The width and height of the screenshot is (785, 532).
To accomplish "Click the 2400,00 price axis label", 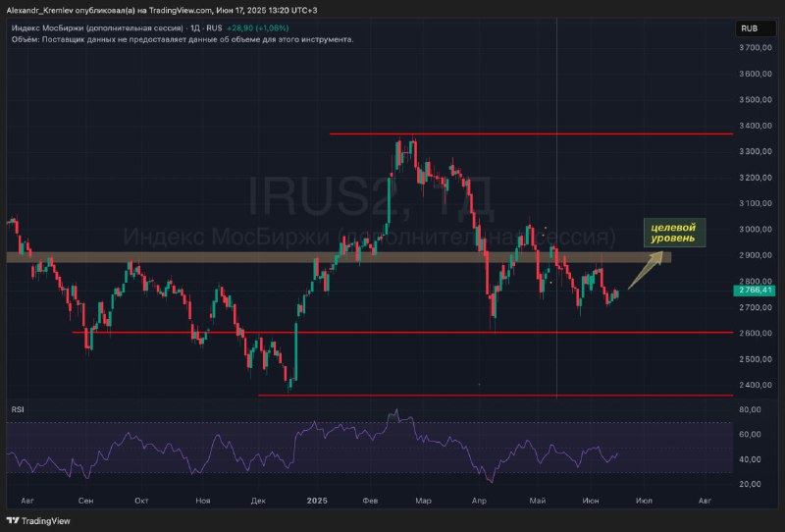I will (x=756, y=385).
